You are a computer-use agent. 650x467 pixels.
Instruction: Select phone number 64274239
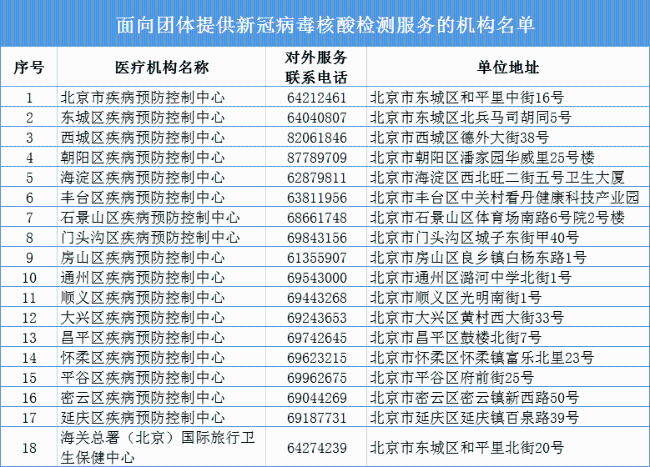[317, 448]
